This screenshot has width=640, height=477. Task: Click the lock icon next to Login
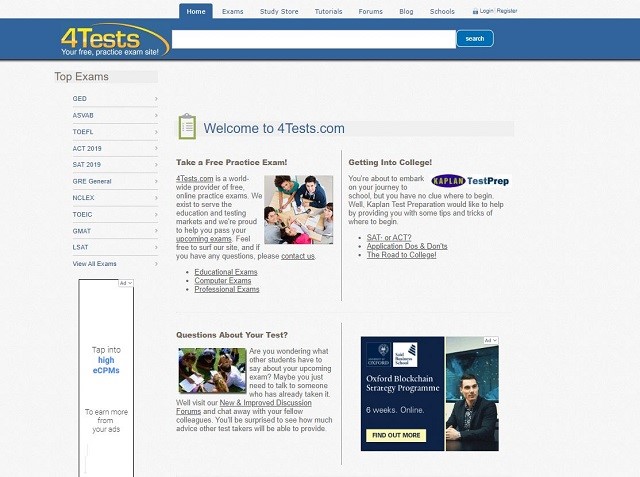pyautogui.click(x=475, y=11)
